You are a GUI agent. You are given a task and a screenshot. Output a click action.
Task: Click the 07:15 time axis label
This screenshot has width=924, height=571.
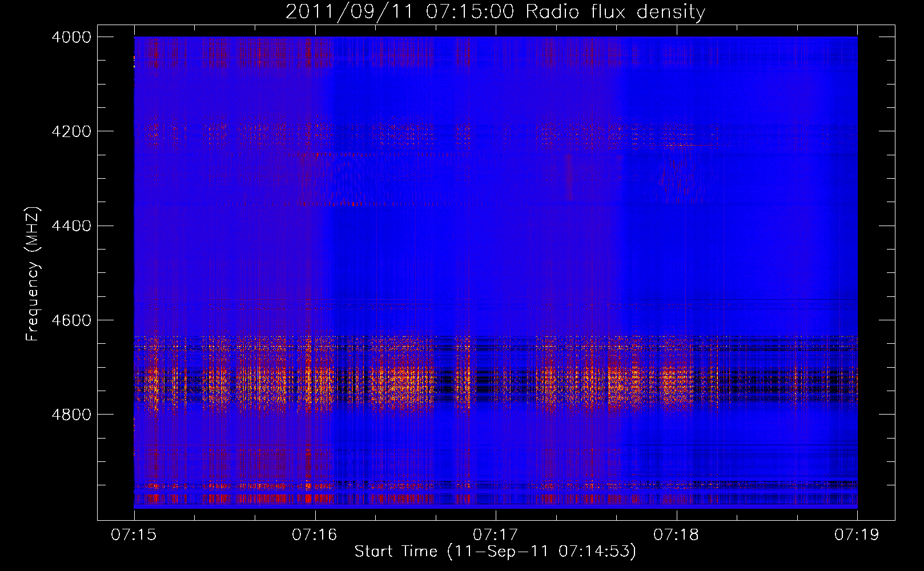coord(134,535)
